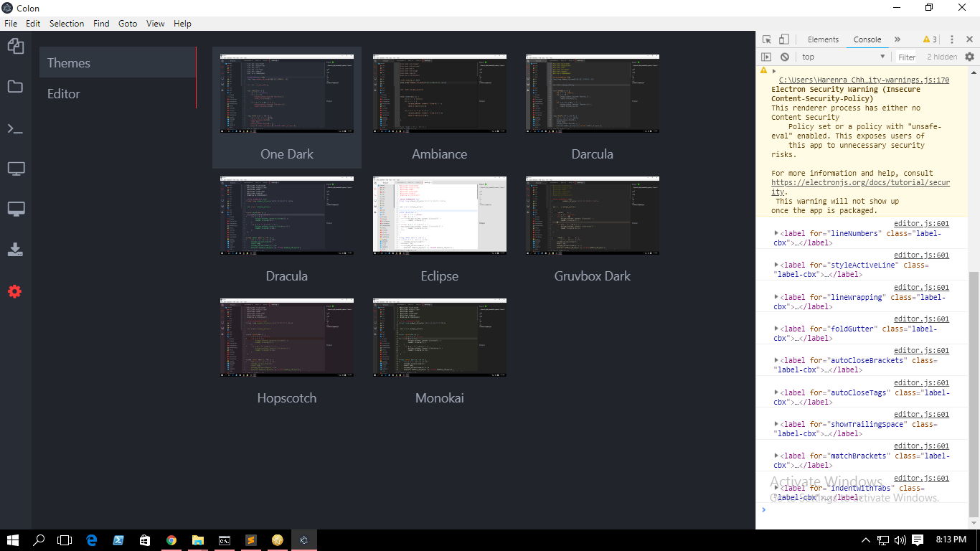Click the download icon in the sidebar
Image resolution: width=980 pixels, height=551 pixels.
[x=16, y=250]
